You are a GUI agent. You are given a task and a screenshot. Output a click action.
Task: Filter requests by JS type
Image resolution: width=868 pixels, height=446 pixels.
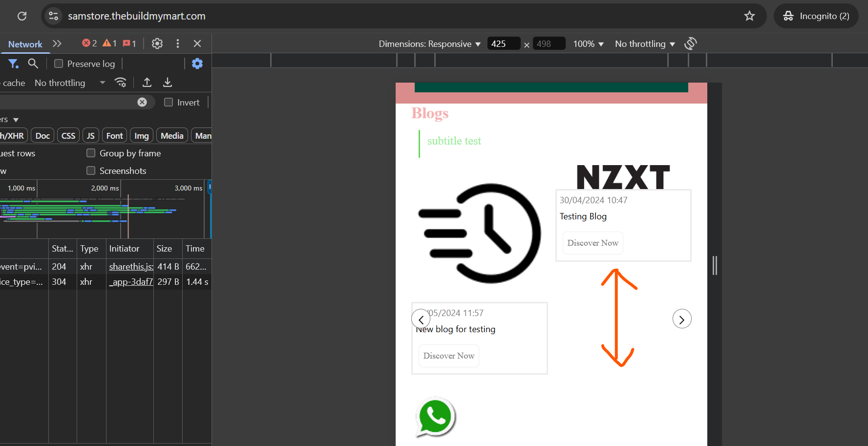91,136
